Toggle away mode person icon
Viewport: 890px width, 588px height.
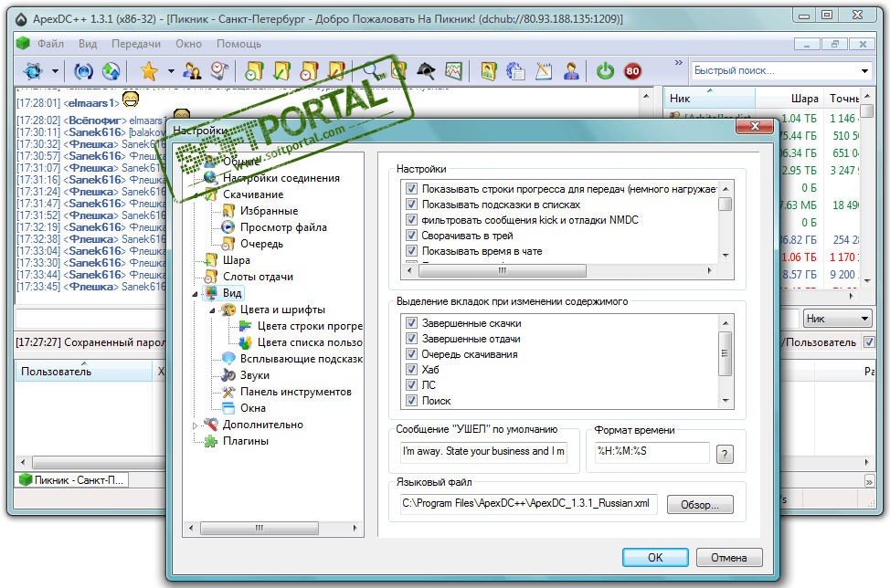pos(571,71)
